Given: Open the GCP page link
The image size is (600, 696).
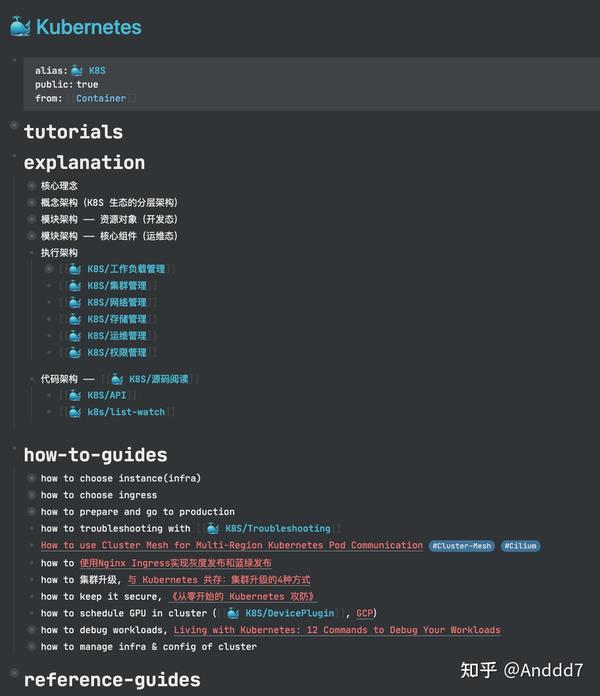Looking at the screenshot, I should tap(365, 613).
